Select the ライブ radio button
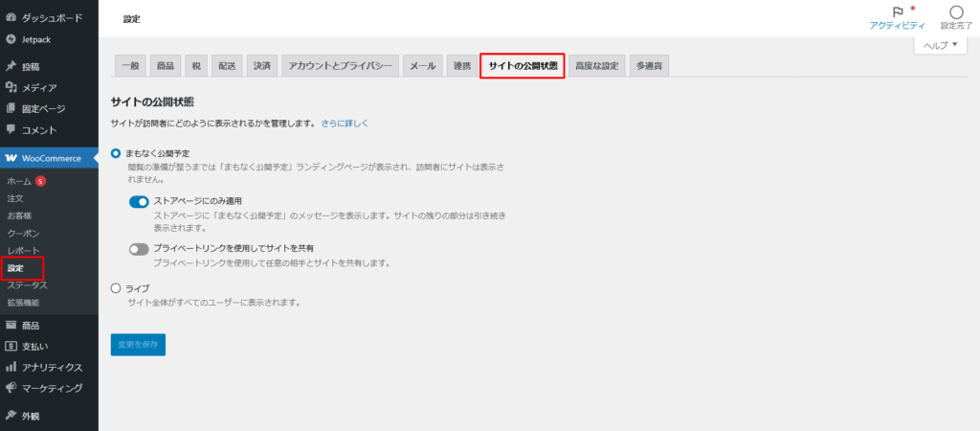Screen dimensions: 980x431 pos(117,288)
